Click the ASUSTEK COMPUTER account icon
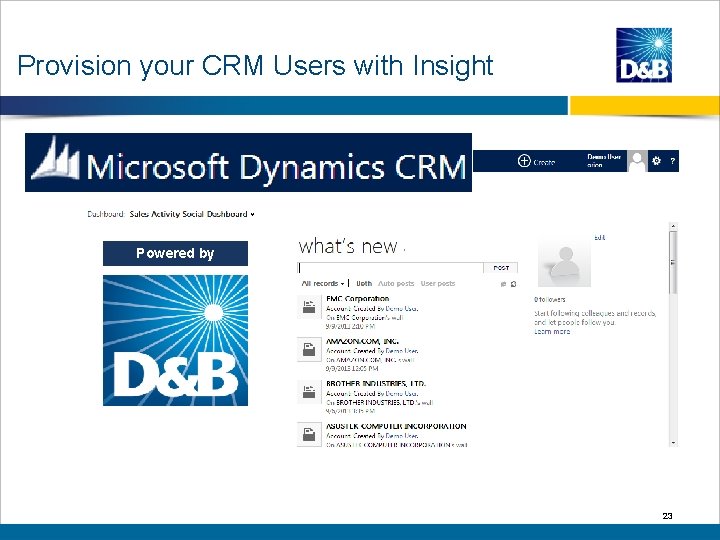 pyautogui.click(x=309, y=434)
